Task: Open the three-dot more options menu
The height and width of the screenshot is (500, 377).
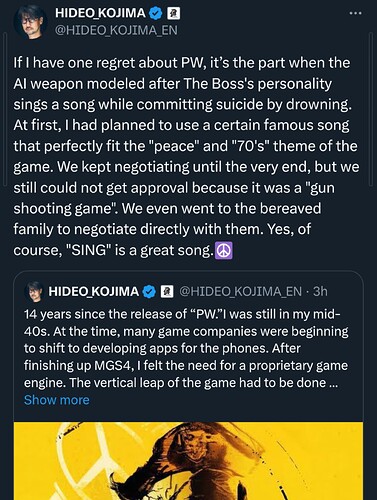Action: tap(355, 13)
